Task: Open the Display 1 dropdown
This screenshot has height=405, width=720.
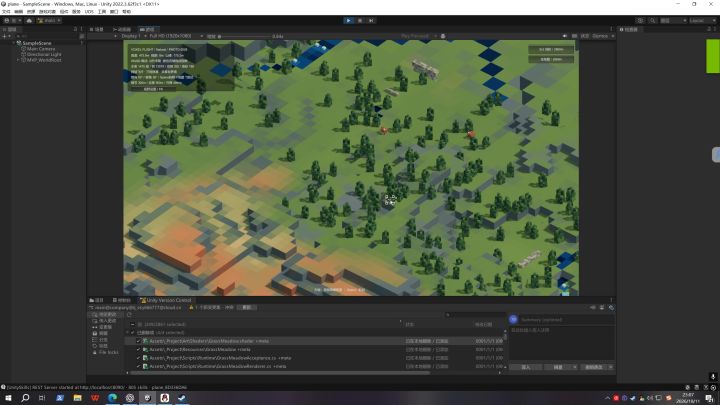Action: (131, 36)
